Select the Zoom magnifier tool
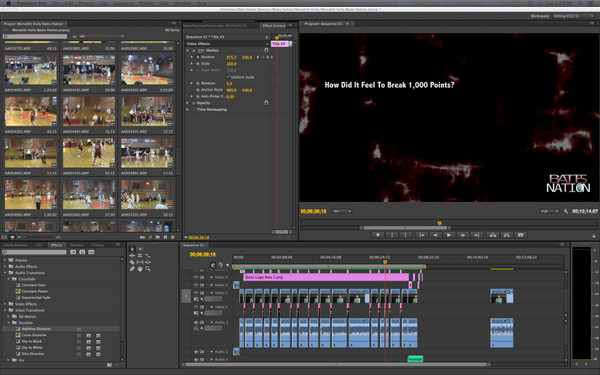600x375 pixels. [x=148, y=269]
